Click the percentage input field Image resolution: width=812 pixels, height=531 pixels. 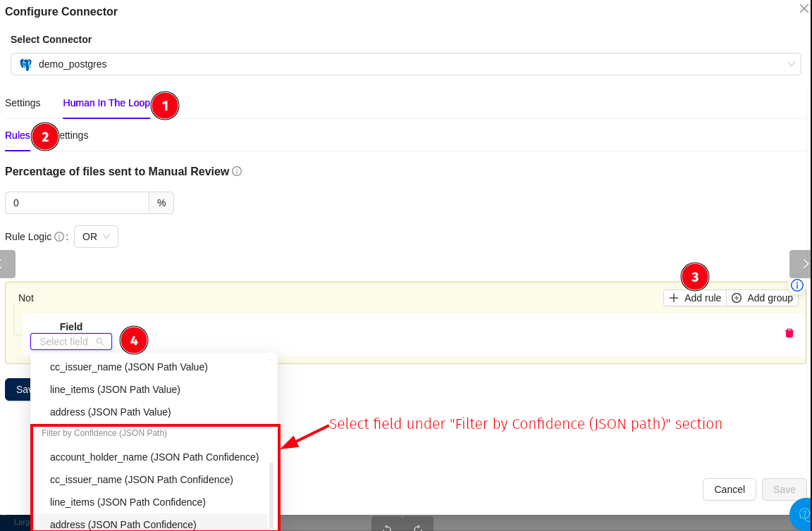77,203
